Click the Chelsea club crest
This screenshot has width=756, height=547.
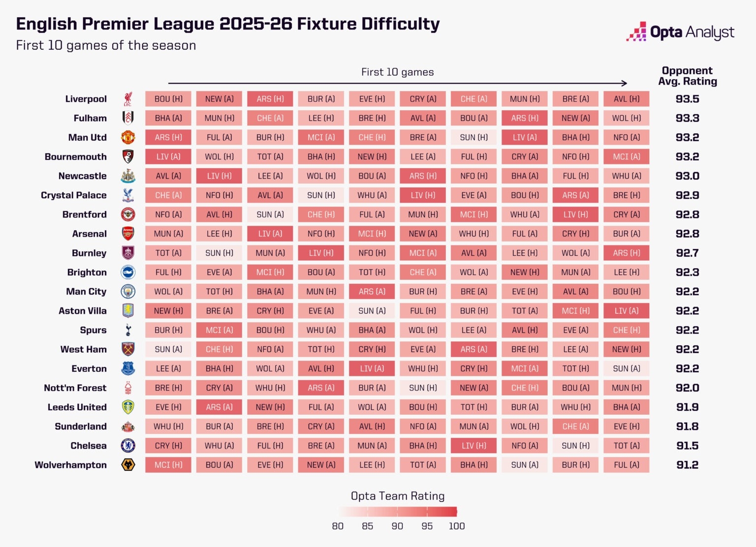point(128,446)
